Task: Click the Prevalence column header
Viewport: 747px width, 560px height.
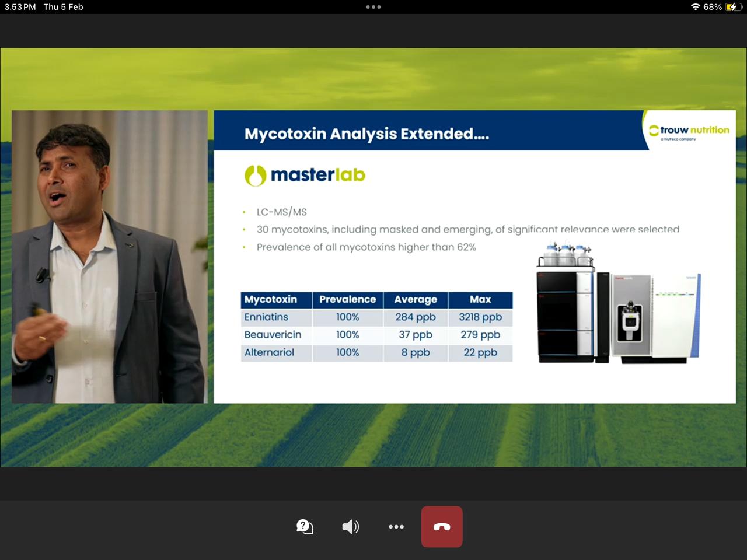Action: click(x=347, y=300)
